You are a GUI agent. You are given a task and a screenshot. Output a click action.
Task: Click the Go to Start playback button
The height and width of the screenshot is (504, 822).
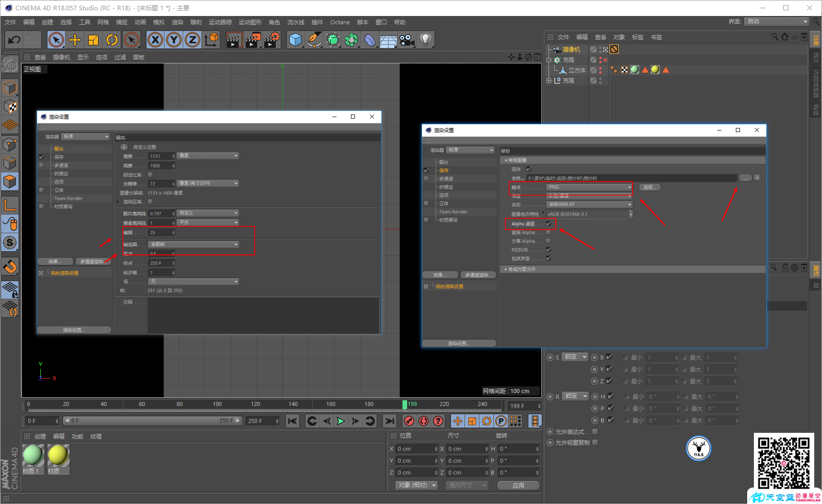click(x=293, y=421)
